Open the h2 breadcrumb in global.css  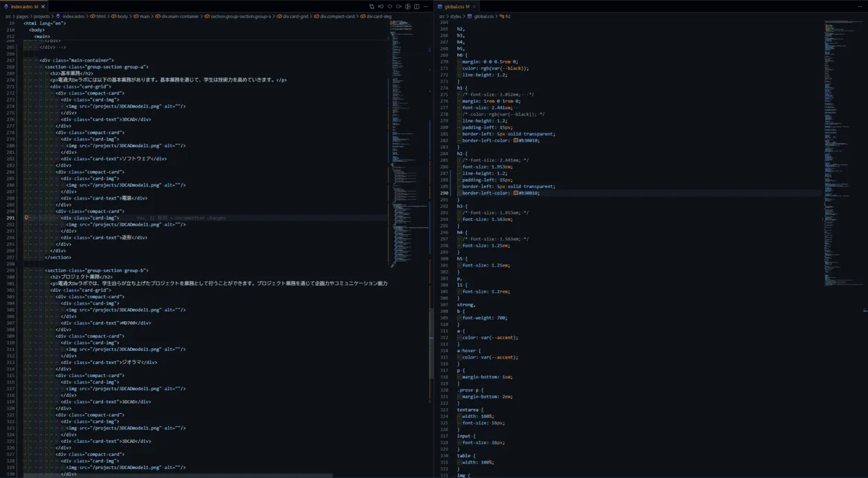tap(507, 16)
